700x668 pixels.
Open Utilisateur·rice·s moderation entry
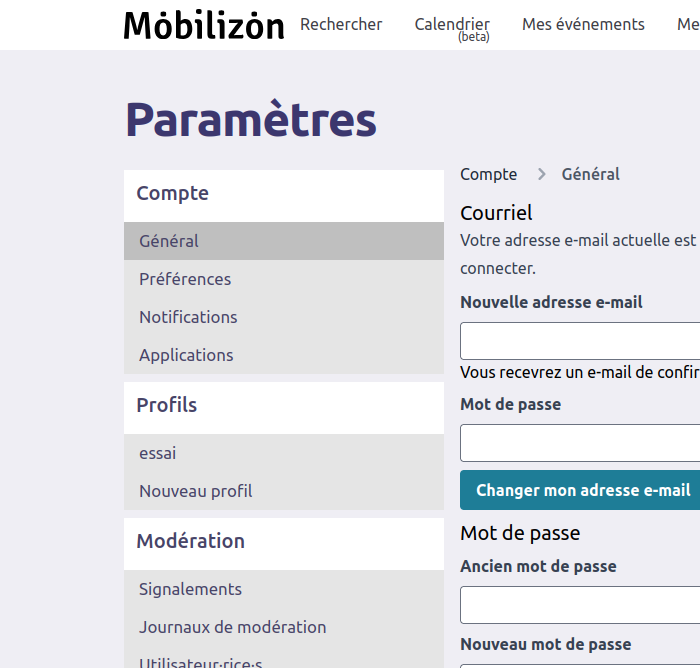(x=201, y=661)
